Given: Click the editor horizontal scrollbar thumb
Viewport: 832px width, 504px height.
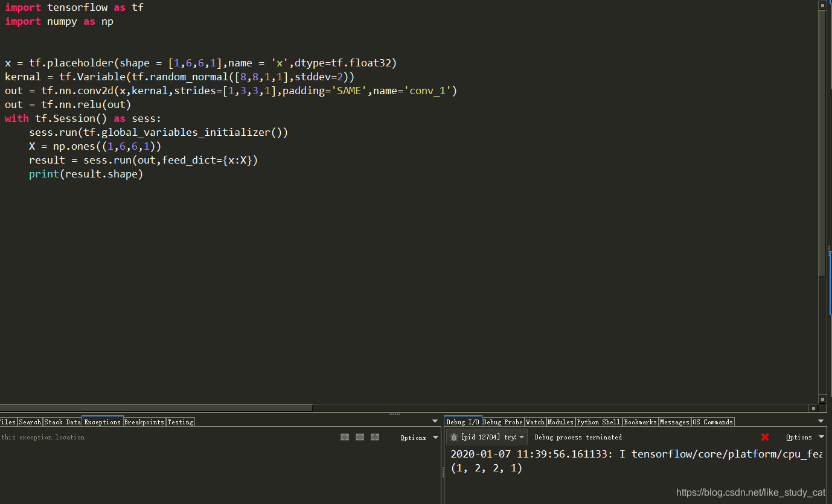Looking at the screenshot, I should point(156,407).
